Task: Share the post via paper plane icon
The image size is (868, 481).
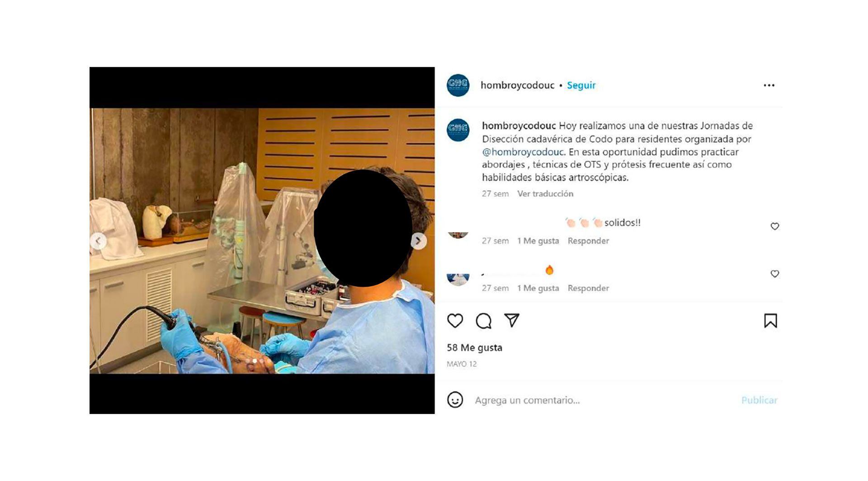Action: pyautogui.click(x=512, y=320)
